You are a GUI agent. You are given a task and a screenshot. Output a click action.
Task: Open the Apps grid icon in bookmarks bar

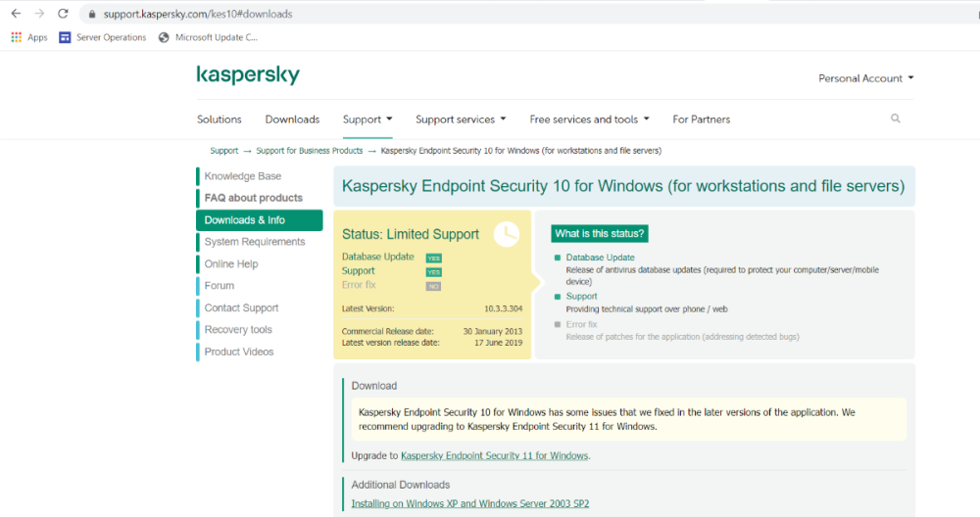(17, 37)
